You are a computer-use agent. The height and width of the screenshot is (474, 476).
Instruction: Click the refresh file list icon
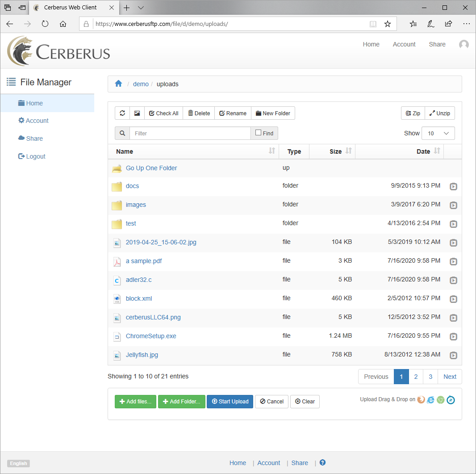[122, 113]
